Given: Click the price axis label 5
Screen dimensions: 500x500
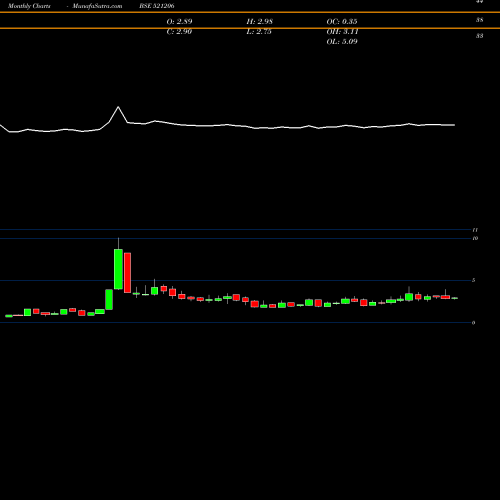Looking at the screenshot, I should point(473,280).
